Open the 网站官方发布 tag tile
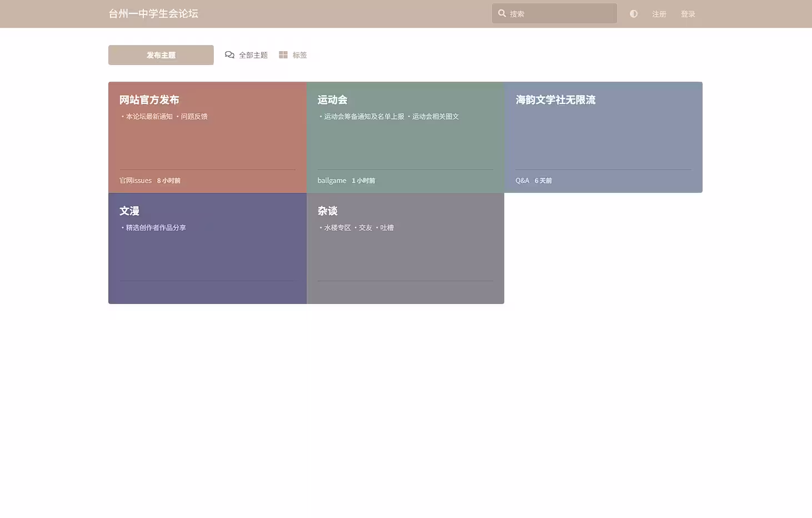Viewport: 812px width, 518px height. pyautogui.click(x=149, y=100)
